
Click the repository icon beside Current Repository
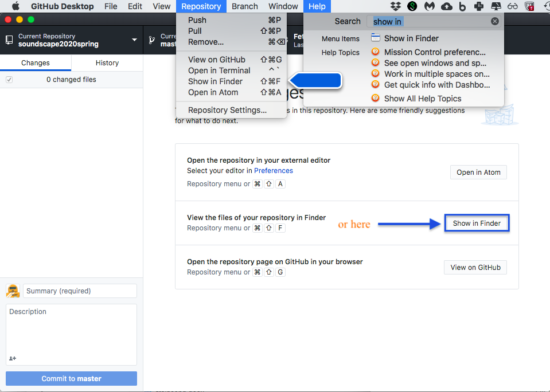point(10,40)
